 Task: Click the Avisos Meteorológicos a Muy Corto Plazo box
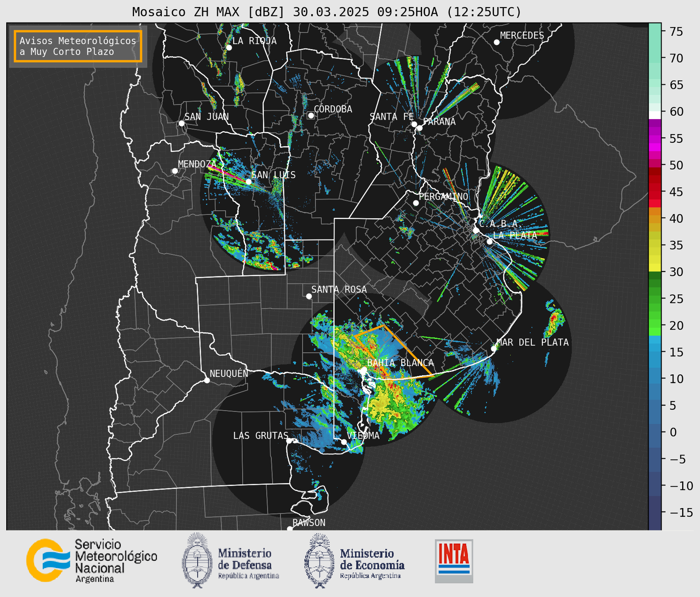[78, 46]
